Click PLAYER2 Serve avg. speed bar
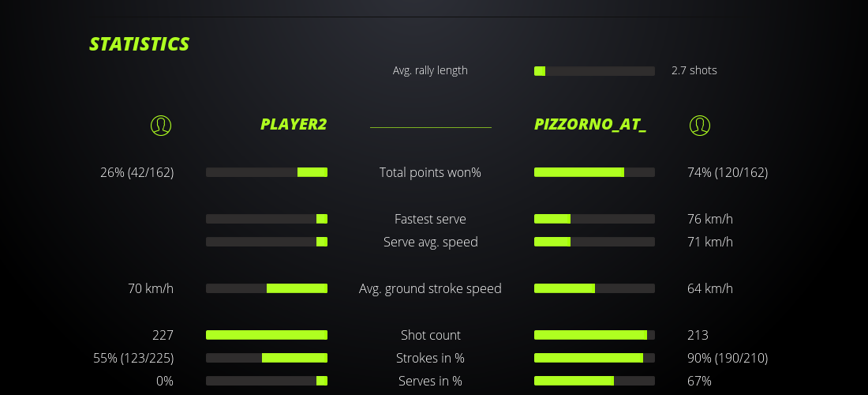Image resolution: width=868 pixels, height=395 pixels. pyautogui.click(x=267, y=242)
